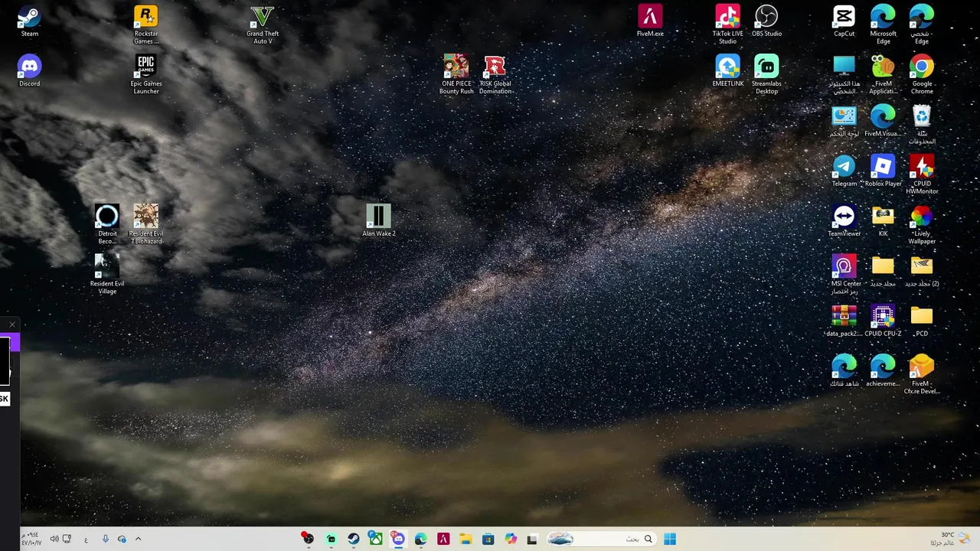This screenshot has height=551, width=980.
Task: Expand the hidden system tray icons chevron
Action: pos(138,539)
